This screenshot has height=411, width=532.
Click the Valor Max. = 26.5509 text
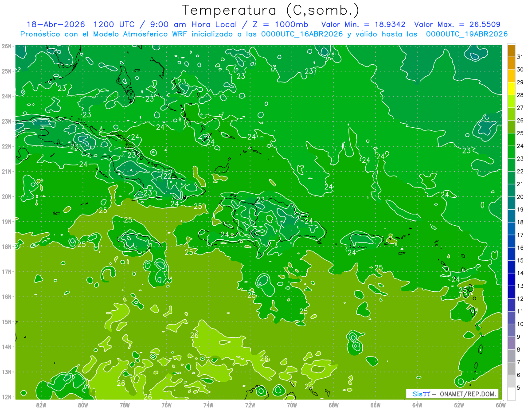click(457, 24)
